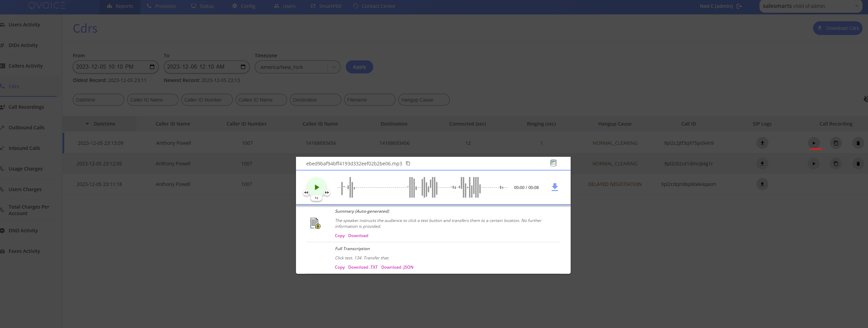Go to Call Recordings in sidebar
Viewport: 868px width, 328px height.
tap(26, 107)
